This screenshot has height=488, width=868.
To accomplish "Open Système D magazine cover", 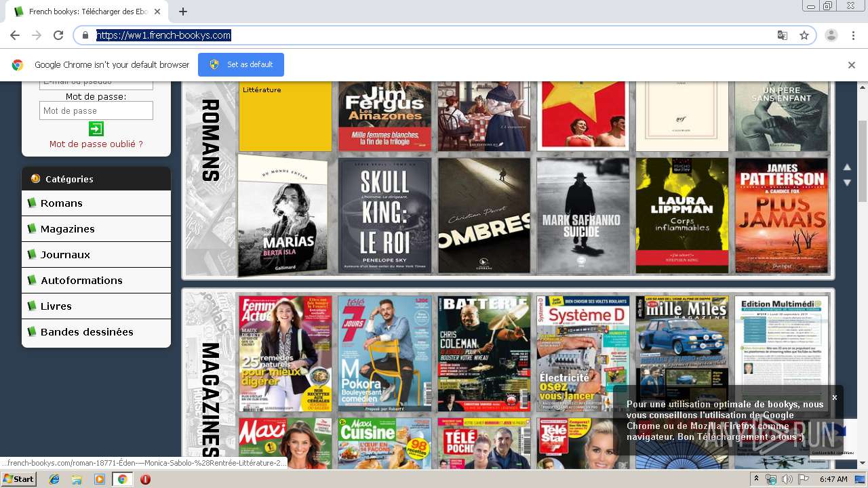I will point(583,353).
